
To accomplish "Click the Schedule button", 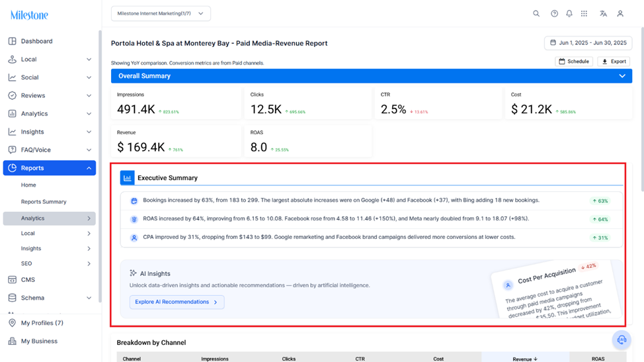I will (574, 62).
